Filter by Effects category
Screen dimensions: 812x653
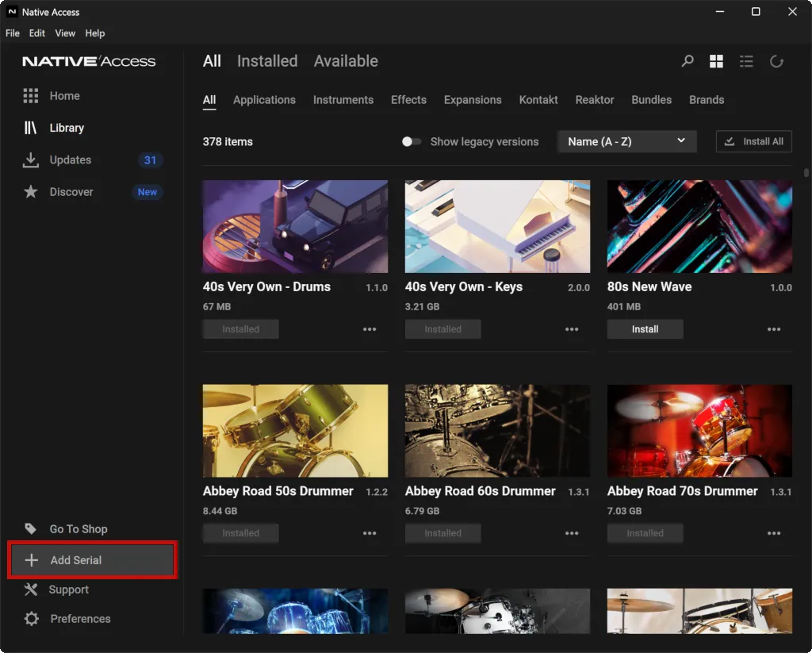coord(408,100)
